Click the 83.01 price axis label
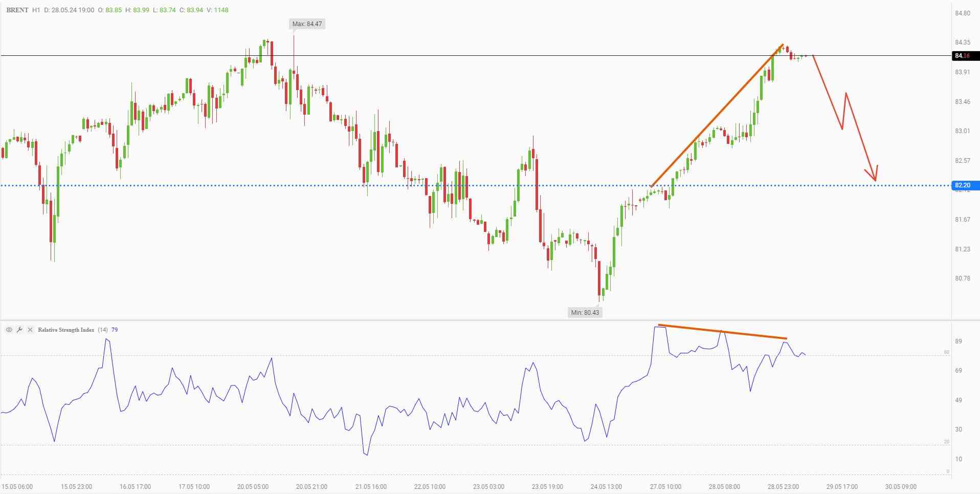The height and width of the screenshot is (494, 980). (962, 131)
